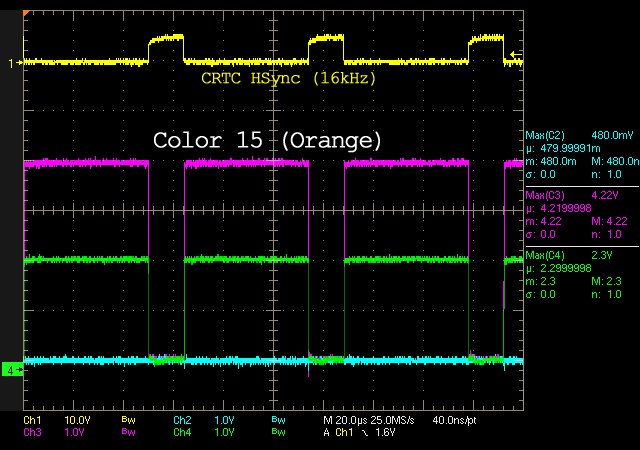Screen dimensions: 640x450
Task: Select the Max(C4) measurement readout
Action: click(581, 255)
